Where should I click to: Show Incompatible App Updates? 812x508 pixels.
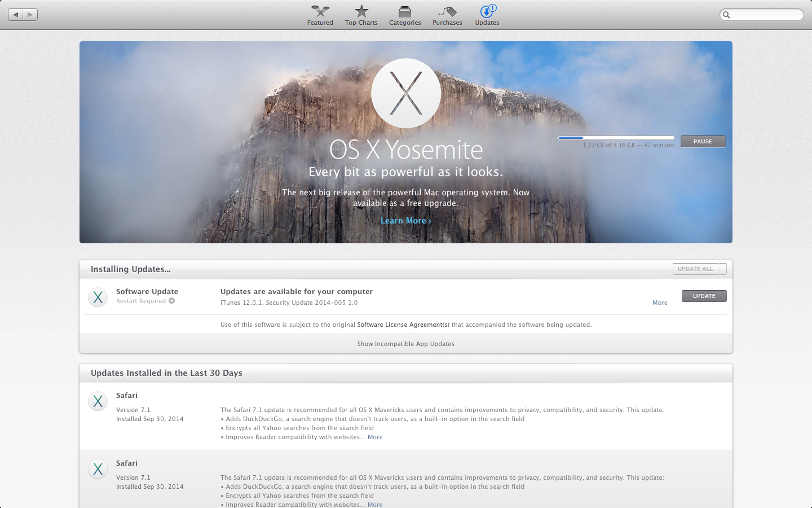click(x=405, y=344)
